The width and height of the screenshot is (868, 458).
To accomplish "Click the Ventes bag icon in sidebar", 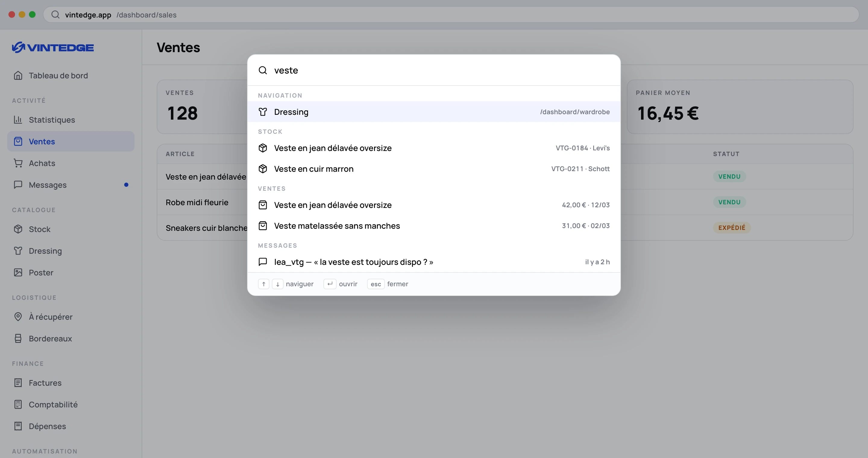I will click(x=18, y=141).
